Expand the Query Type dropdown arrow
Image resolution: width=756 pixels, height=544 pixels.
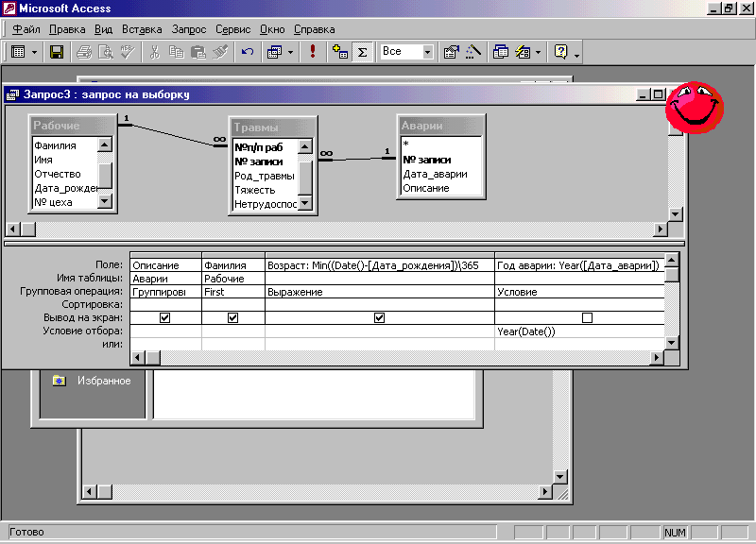click(x=290, y=52)
